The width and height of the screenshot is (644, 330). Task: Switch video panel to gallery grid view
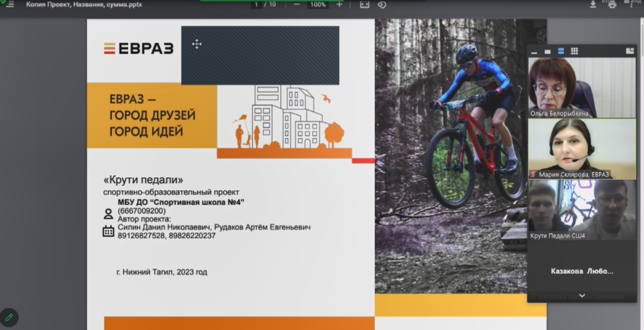pos(574,52)
